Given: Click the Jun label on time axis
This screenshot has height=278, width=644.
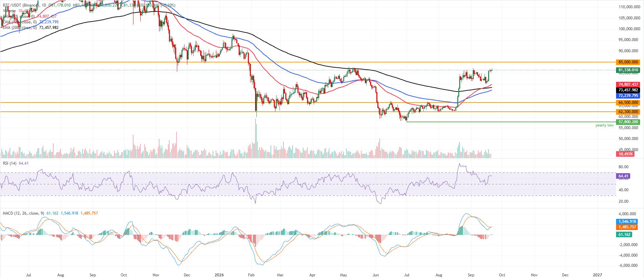Looking at the screenshot, I should pyautogui.click(x=376, y=275).
